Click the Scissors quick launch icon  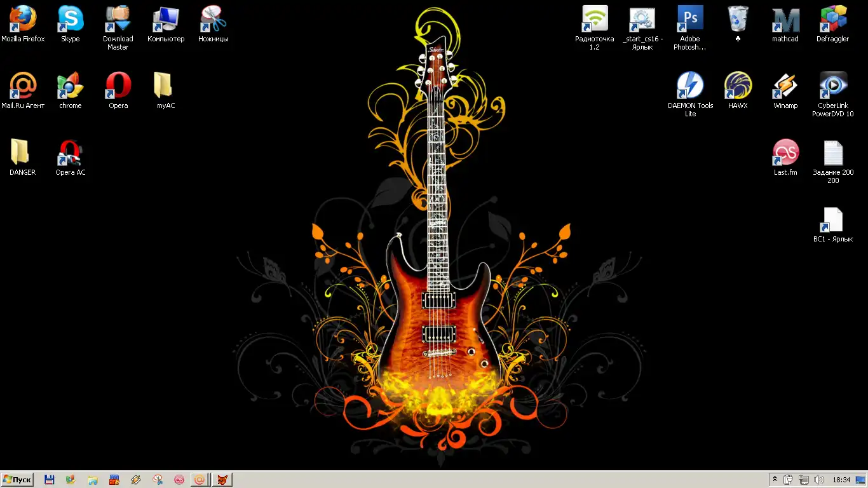(x=158, y=480)
